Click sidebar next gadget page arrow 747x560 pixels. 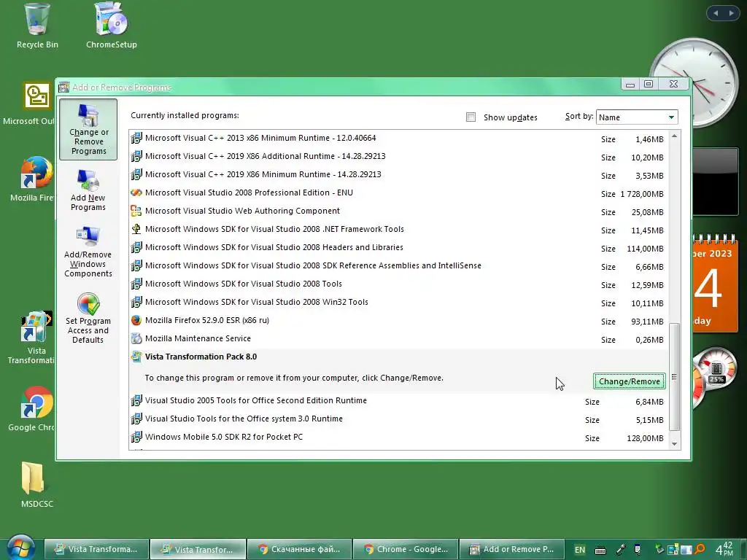click(x=731, y=13)
